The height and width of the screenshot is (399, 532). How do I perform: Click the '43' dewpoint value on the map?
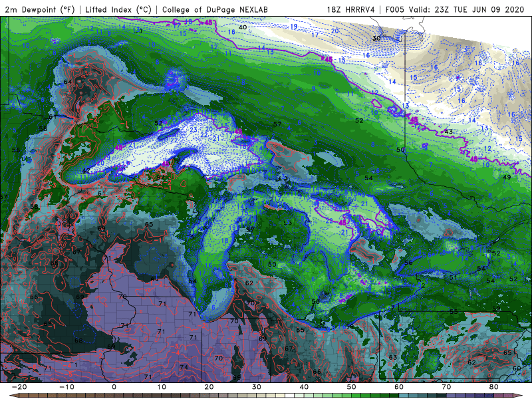point(448,132)
